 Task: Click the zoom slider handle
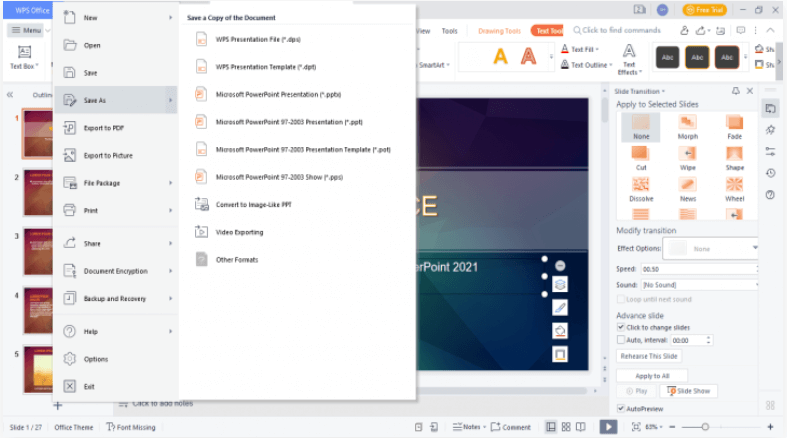pos(705,427)
